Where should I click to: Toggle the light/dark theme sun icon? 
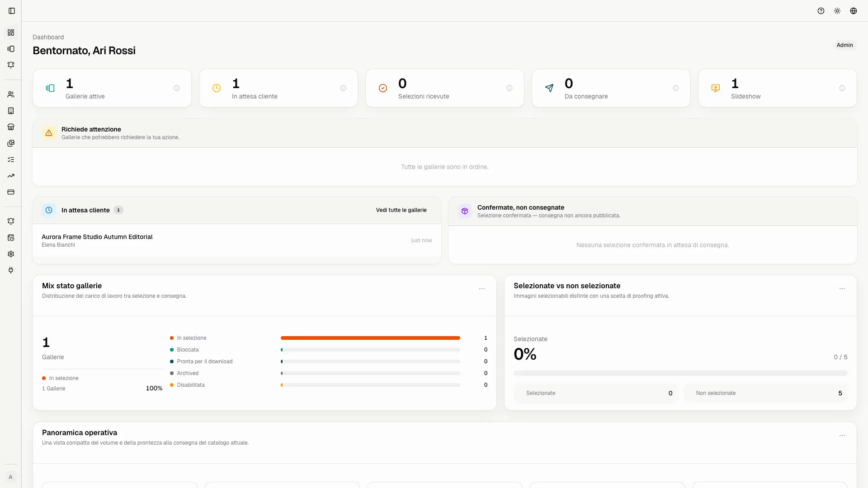tap(837, 11)
